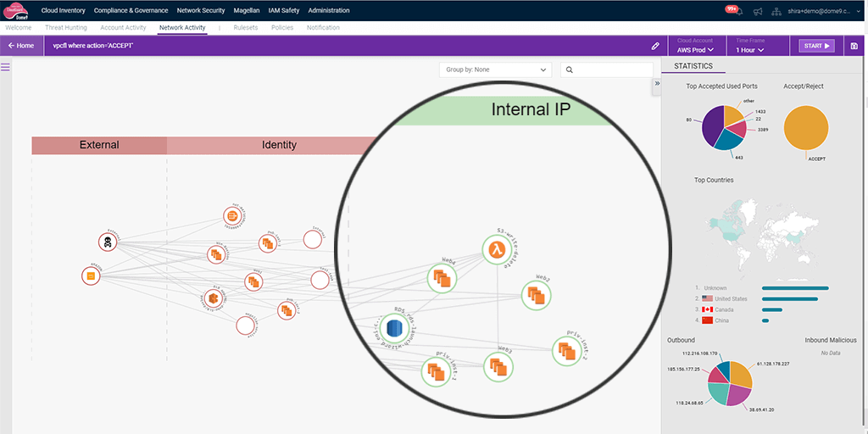Select the pub-inst-2 instance node
This screenshot has height=434, width=868.
pos(287,311)
